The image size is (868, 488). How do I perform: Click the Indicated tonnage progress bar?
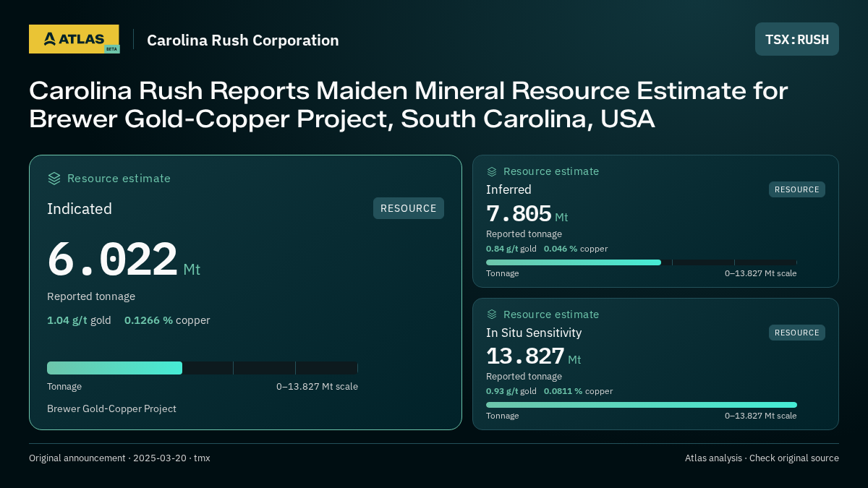(x=203, y=368)
